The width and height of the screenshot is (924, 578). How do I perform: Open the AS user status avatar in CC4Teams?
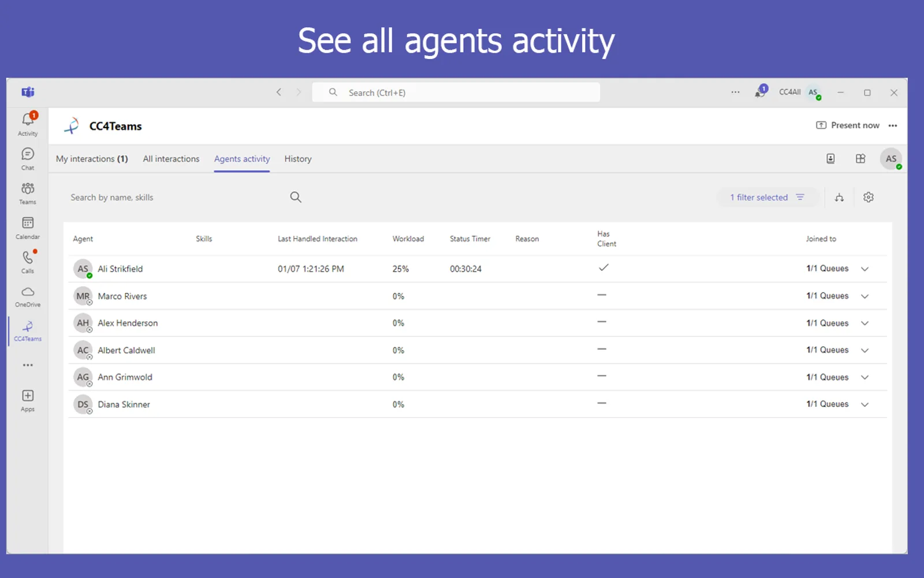click(891, 158)
